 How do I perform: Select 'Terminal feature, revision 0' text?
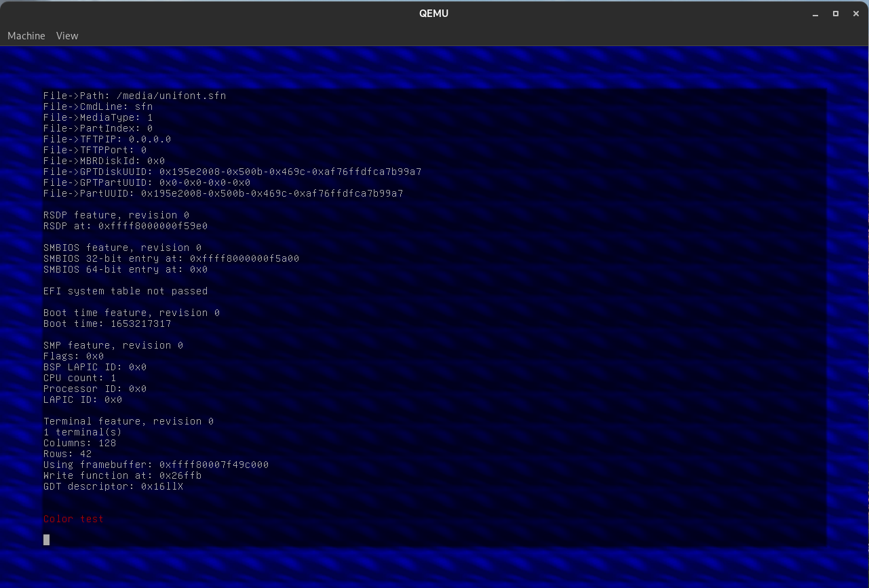128,421
